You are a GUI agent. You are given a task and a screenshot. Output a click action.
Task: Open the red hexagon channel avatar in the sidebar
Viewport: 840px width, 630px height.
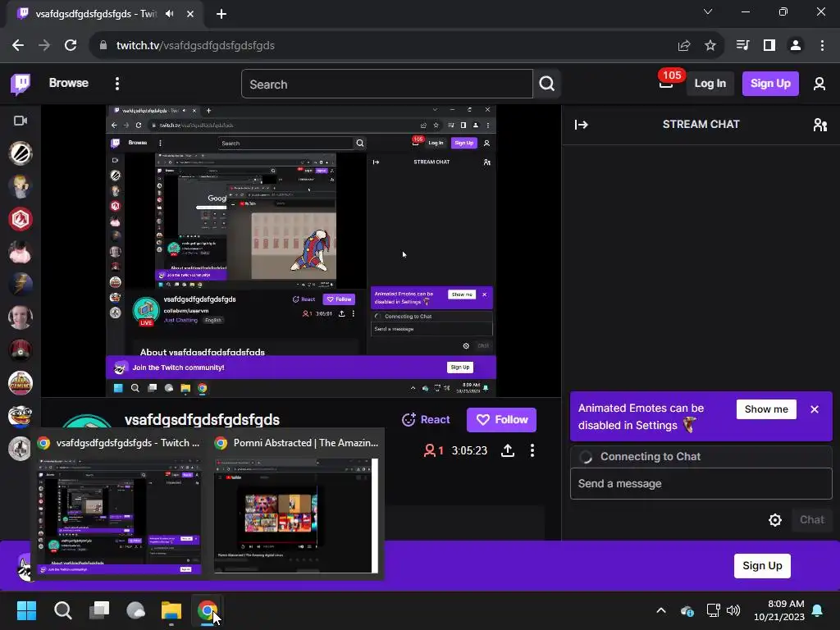[x=21, y=219]
